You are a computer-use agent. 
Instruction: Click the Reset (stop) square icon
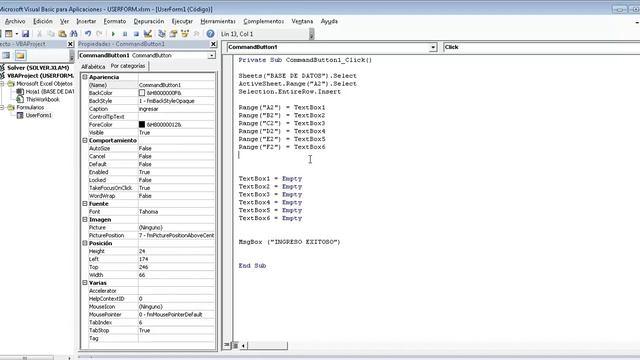(x=136, y=34)
